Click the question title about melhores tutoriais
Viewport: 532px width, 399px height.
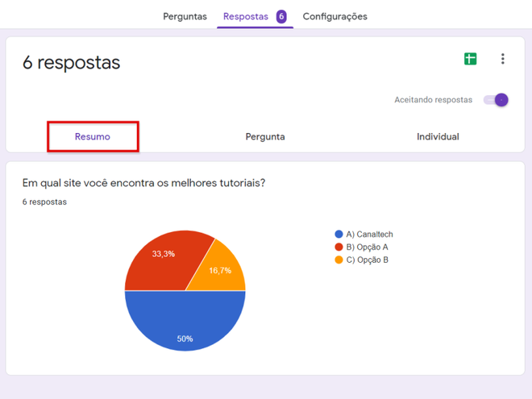143,183
